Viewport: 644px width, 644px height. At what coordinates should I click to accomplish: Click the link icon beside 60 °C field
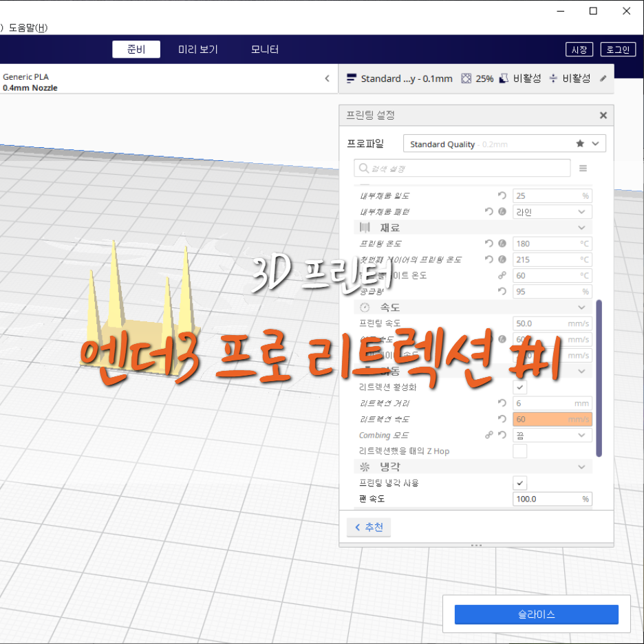[502, 276]
